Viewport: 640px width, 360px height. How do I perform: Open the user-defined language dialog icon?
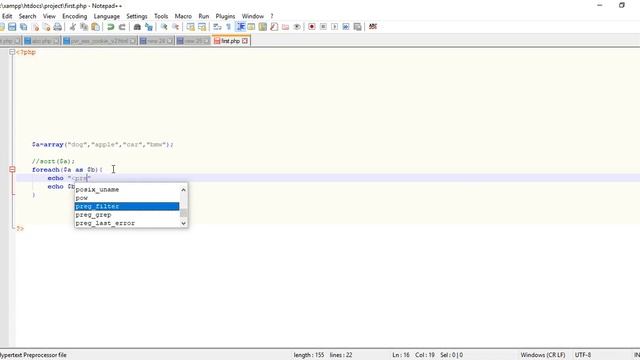pos(251,27)
